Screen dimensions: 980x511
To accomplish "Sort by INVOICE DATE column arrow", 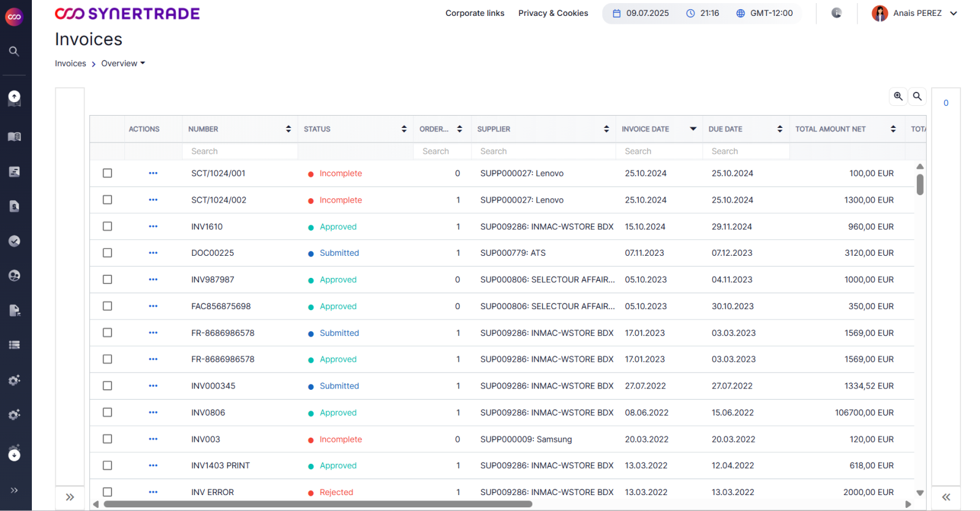I will [x=693, y=129].
